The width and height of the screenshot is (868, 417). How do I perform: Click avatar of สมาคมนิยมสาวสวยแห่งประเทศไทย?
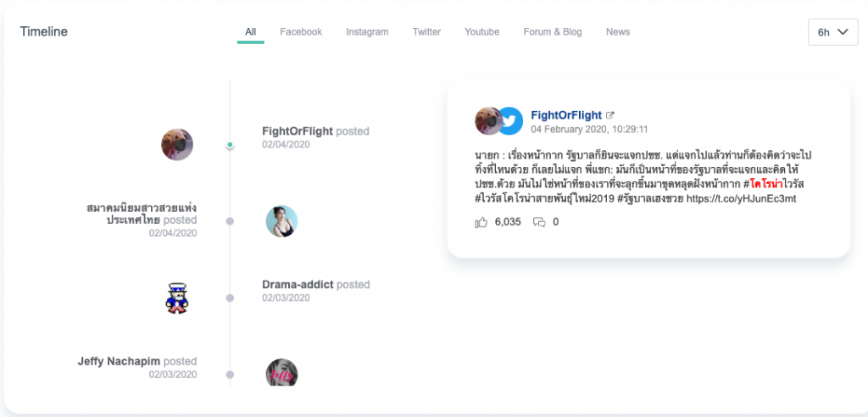pyautogui.click(x=281, y=221)
